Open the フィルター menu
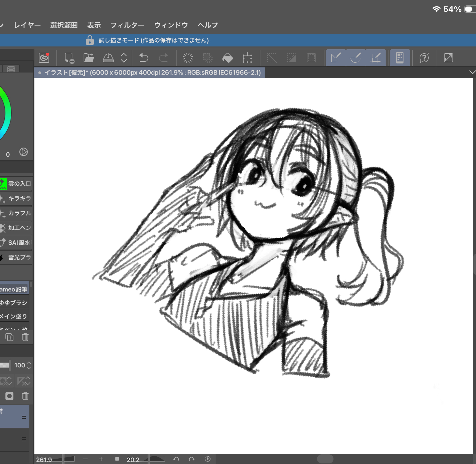The height and width of the screenshot is (464, 476). point(127,25)
